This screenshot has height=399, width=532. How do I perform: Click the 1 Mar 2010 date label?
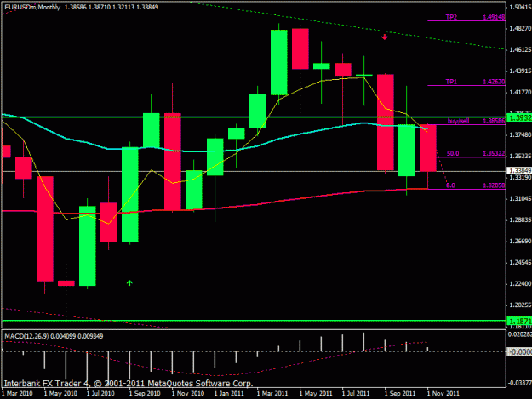pyautogui.click(x=17, y=393)
